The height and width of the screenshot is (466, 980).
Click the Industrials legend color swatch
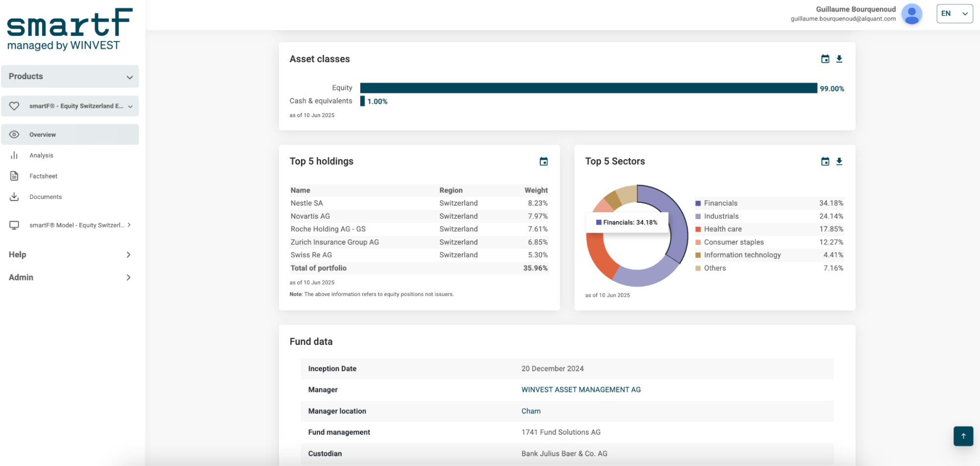point(698,216)
